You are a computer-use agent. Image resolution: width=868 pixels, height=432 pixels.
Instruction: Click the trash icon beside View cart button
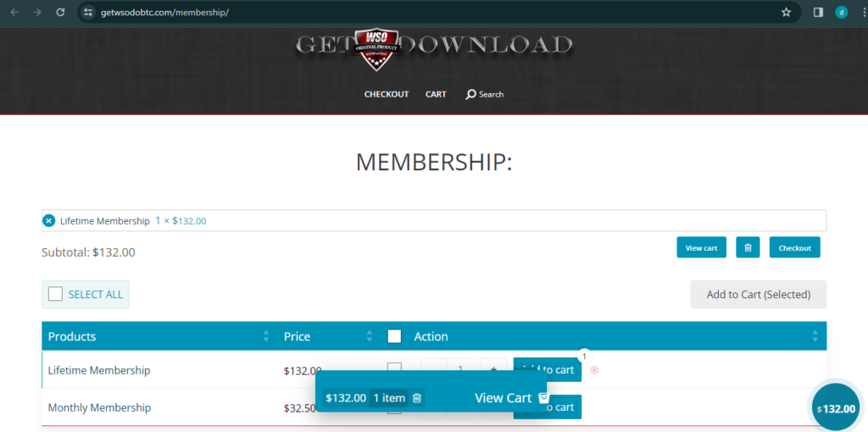(748, 247)
